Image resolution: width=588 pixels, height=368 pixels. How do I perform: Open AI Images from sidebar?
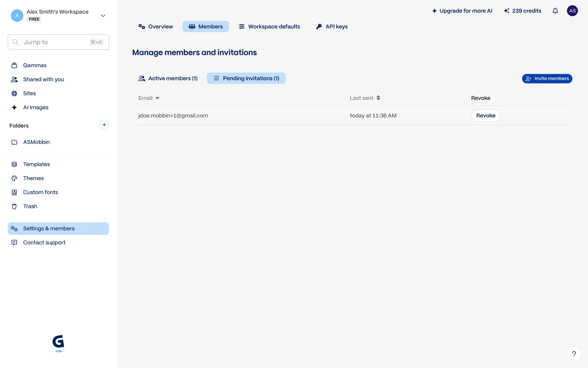[x=36, y=107]
